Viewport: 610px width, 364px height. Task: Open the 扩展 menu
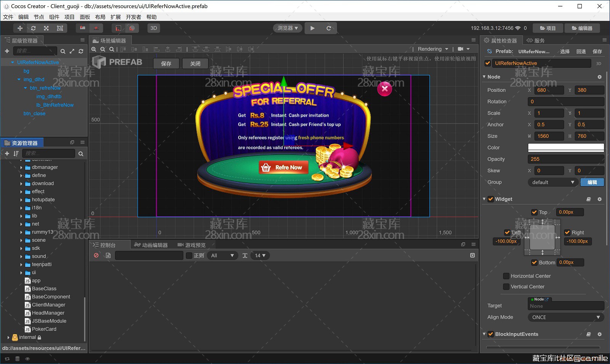(x=116, y=17)
